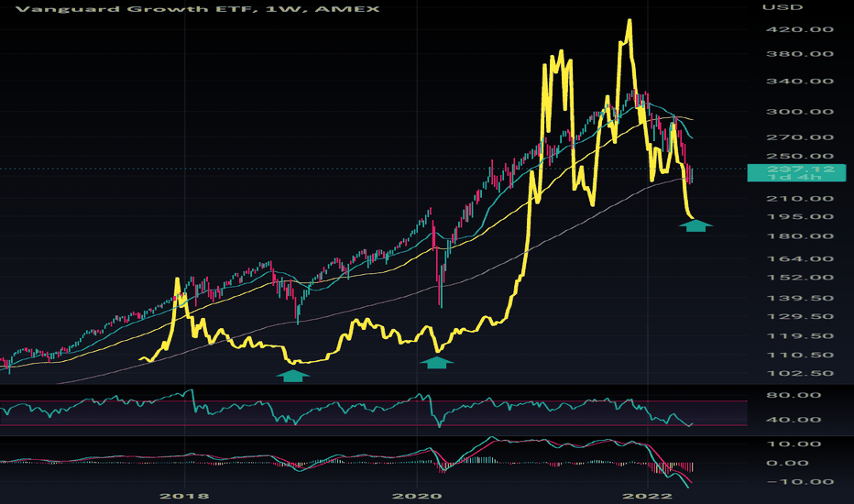
Task: Select the 152.00 price axis label
Action: click(x=800, y=278)
